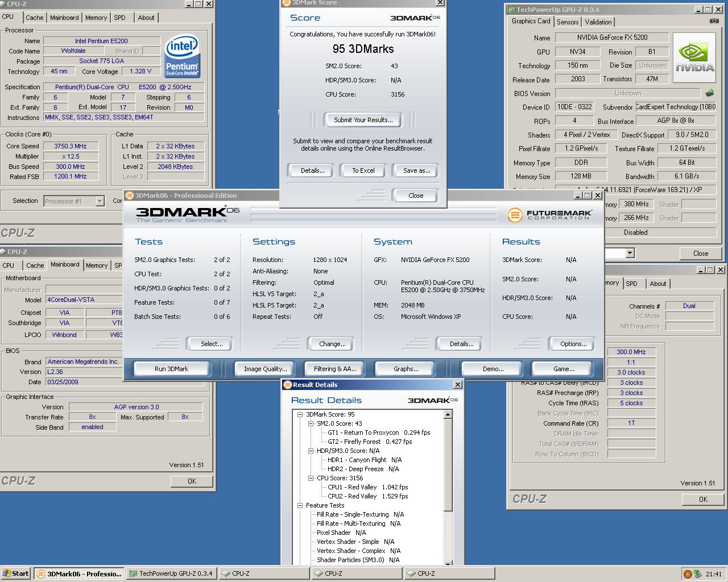Click Run 3DMark button
Screen dimensions: 728x582
[x=171, y=369]
